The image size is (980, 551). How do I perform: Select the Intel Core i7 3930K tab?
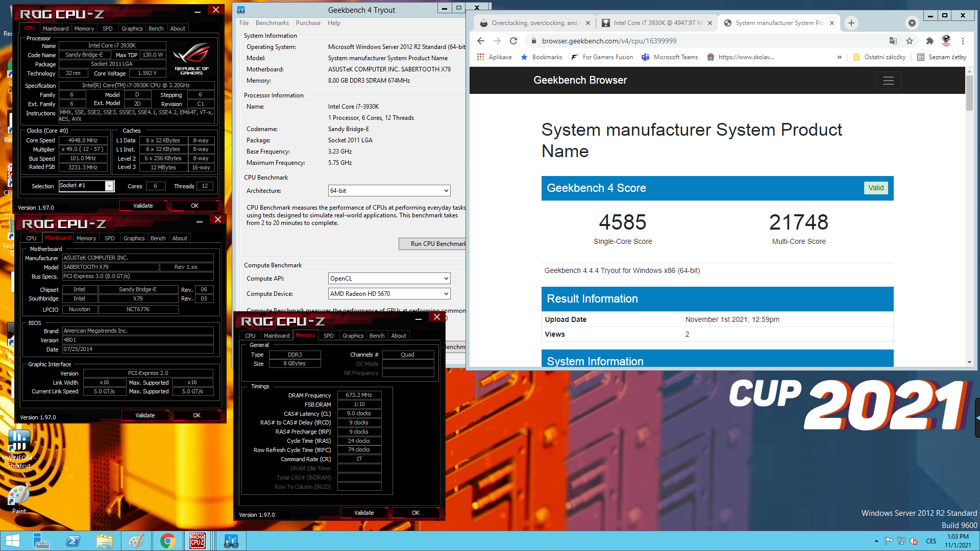(656, 23)
